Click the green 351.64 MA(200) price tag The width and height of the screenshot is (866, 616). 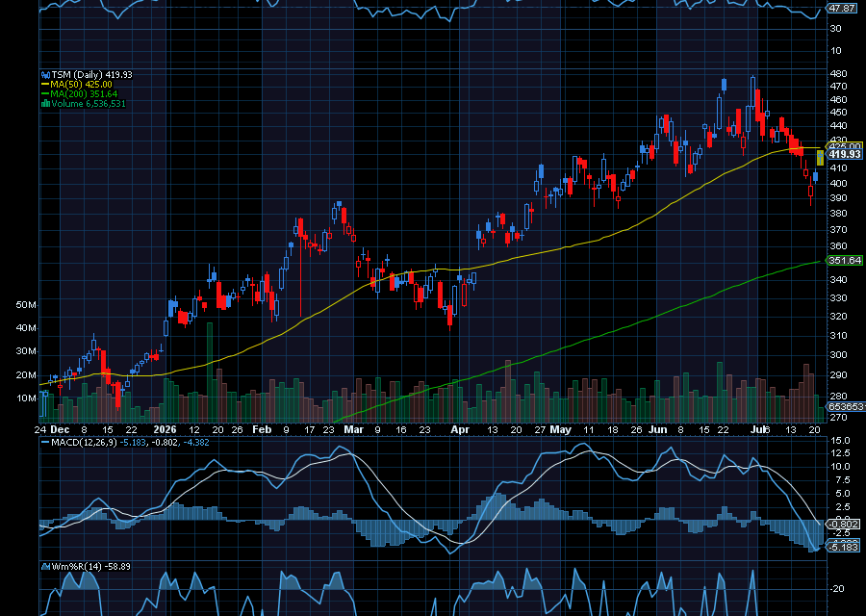pyautogui.click(x=845, y=260)
